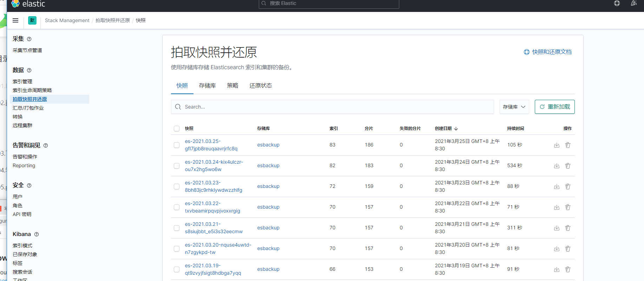Open 告警和操作 in sidebar
The height and width of the screenshot is (281, 644).
coord(25,157)
